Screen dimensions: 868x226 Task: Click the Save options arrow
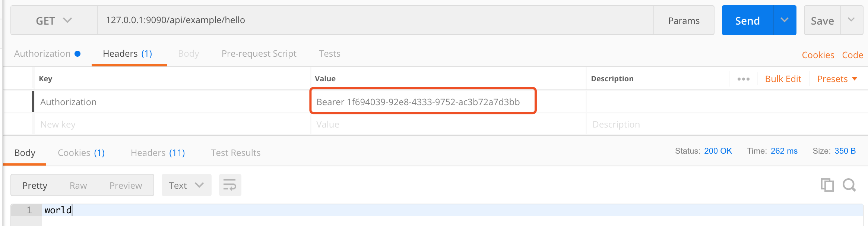[x=852, y=20]
